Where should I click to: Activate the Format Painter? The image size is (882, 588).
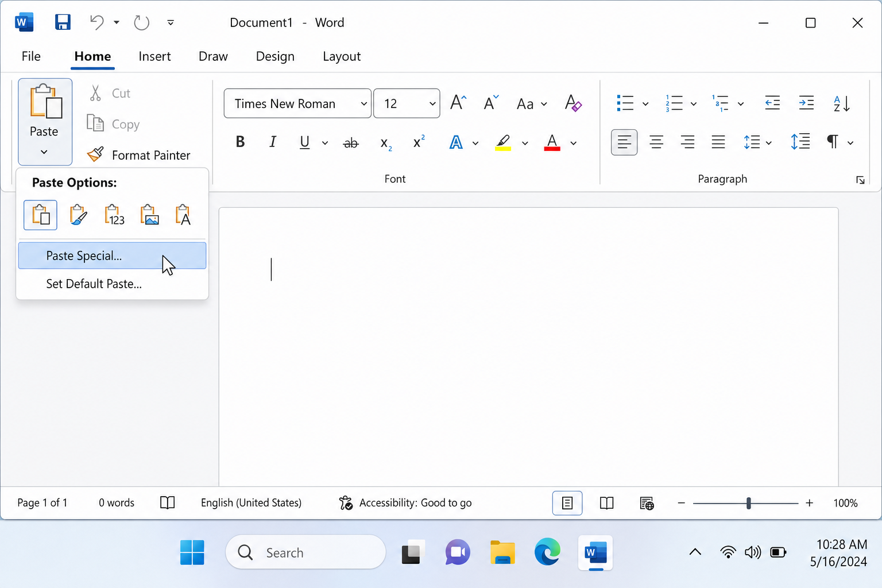138,155
